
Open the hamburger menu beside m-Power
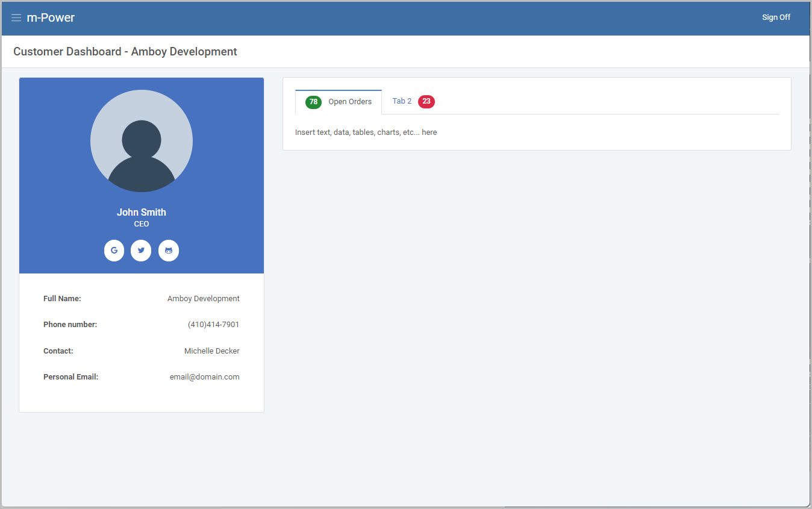tap(16, 17)
